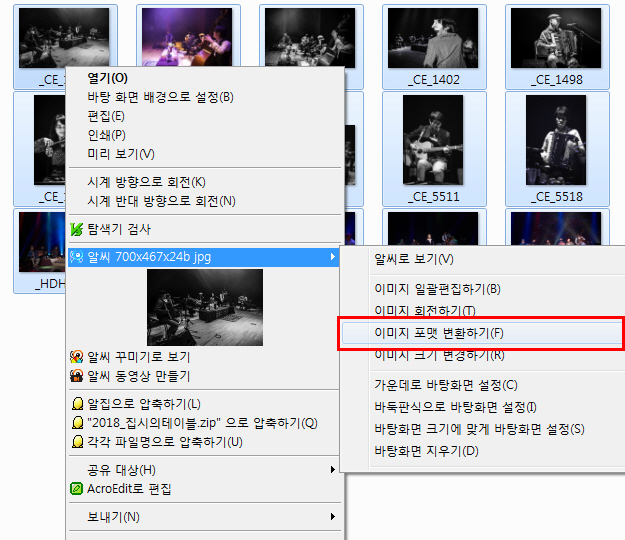625x540 pixels.
Task: Click the egg icon for 2018_집시의테이블.zip compression
Action: (x=77, y=422)
